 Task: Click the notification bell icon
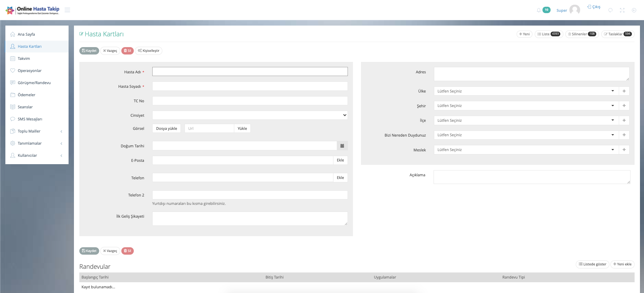(539, 10)
